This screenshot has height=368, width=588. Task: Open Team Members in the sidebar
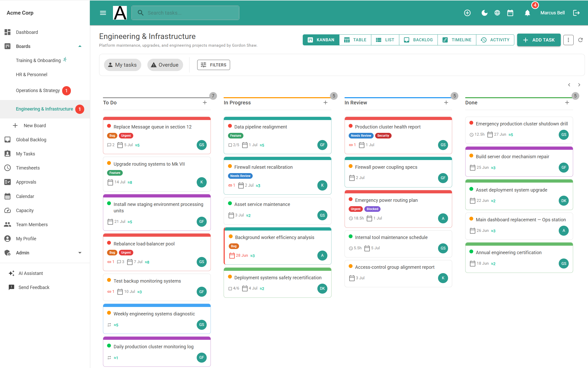pos(45,224)
